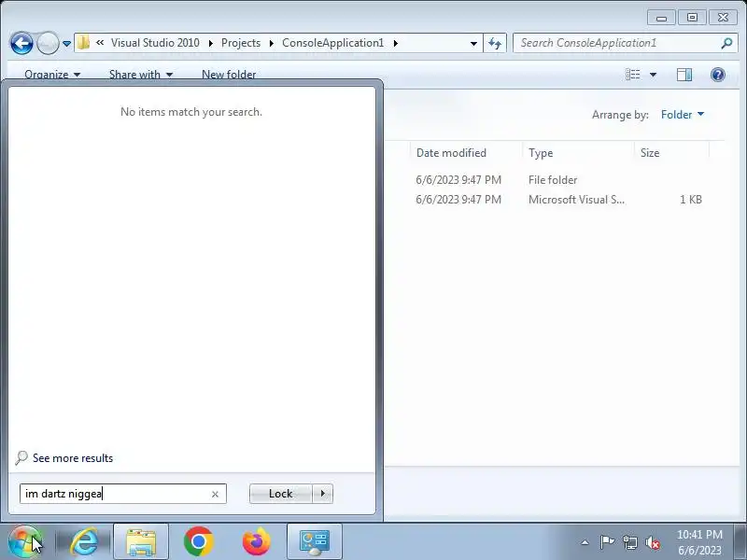Open the address bar history dropdown
Image resolution: width=747 pixels, height=560 pixels.
click(473, 43)
